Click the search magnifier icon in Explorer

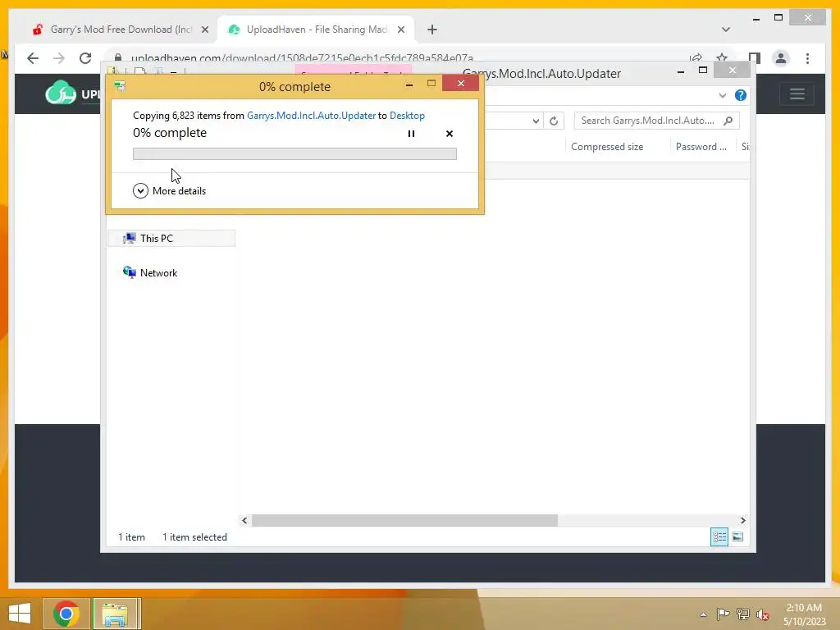pyautogui.click(x=728, y=121)
